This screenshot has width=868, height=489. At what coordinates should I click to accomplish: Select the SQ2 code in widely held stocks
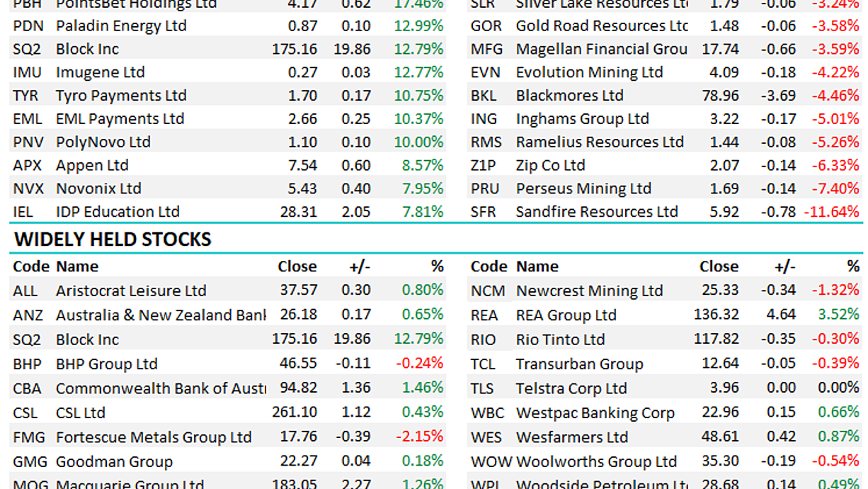pyautogui.click(x=27, y=339)
